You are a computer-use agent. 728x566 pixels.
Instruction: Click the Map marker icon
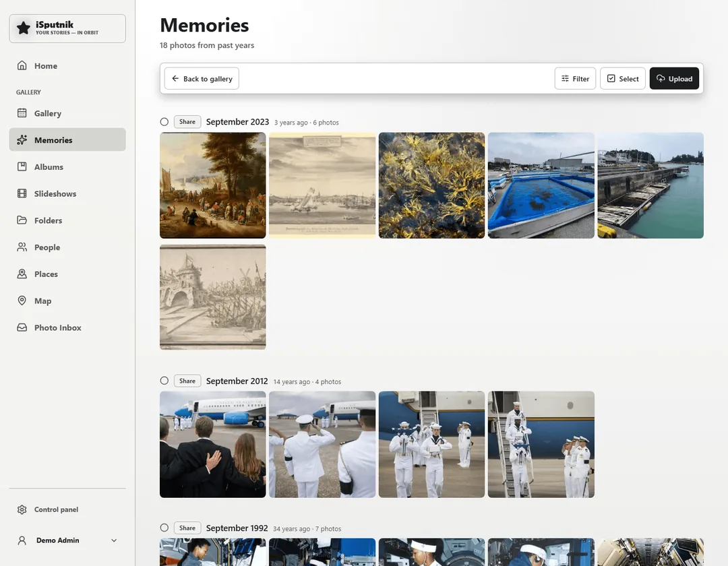[22, 301]
